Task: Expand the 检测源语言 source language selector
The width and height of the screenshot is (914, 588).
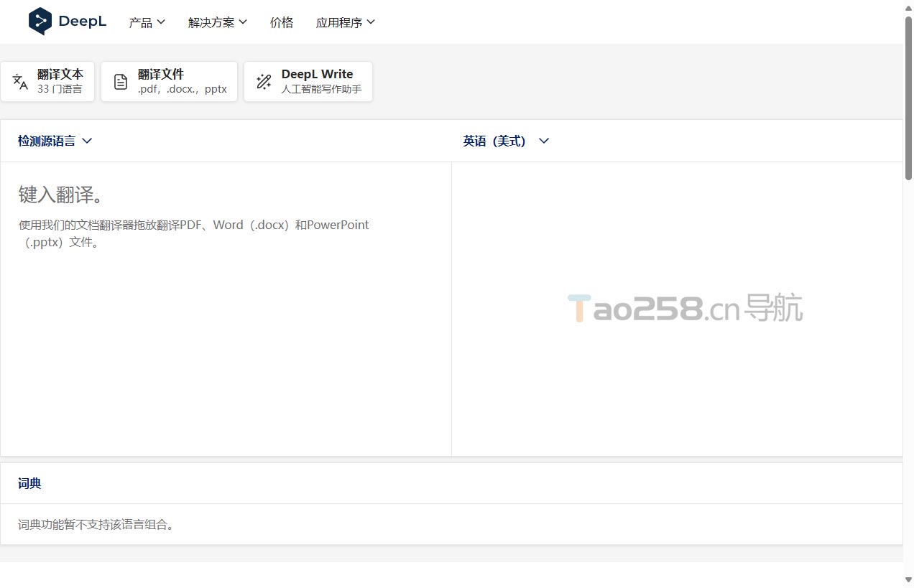Action: click(x=55, y=141)
